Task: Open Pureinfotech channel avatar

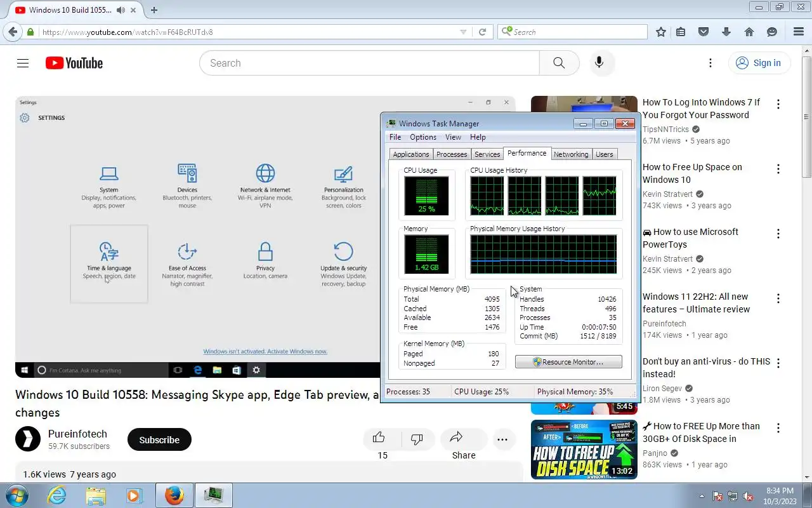Action: click(28, 439)
